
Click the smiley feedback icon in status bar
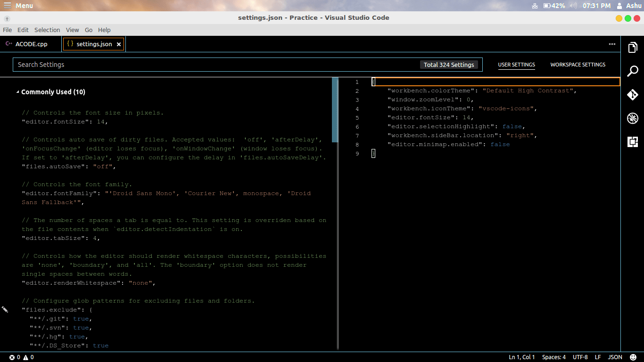pyautogui.click(x=633, y=357)
